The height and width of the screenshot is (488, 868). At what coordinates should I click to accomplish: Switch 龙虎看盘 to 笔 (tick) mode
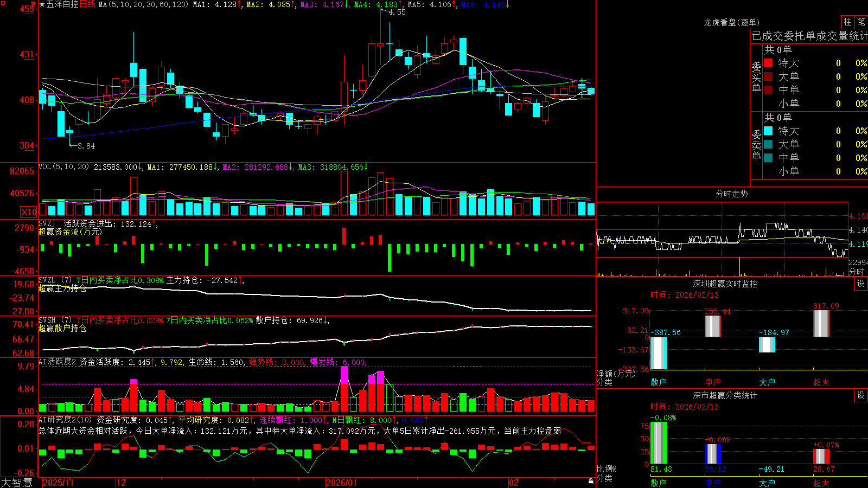[x=861, y=22]
